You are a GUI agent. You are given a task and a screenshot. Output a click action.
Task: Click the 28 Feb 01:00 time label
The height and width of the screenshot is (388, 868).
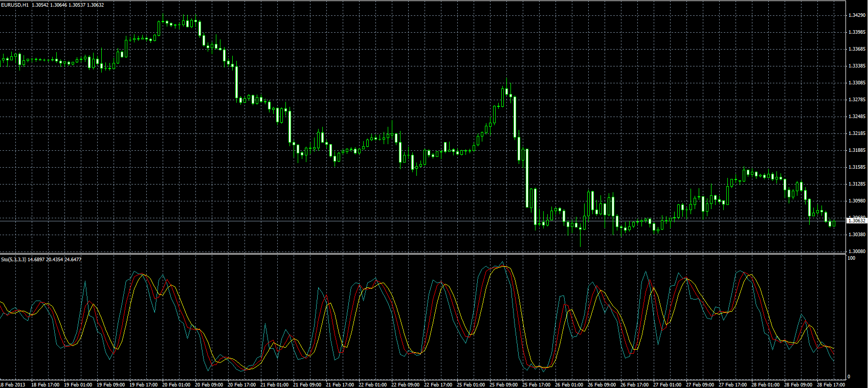(x=766, y=385)
